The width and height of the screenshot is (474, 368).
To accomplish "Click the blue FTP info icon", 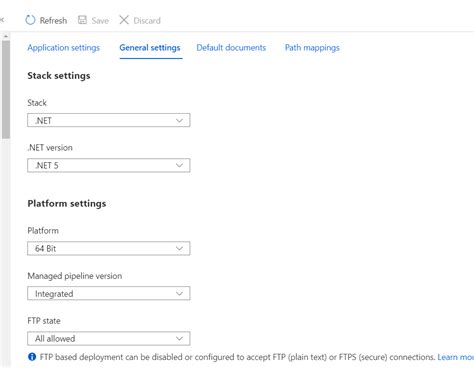I will coord(32,357).
